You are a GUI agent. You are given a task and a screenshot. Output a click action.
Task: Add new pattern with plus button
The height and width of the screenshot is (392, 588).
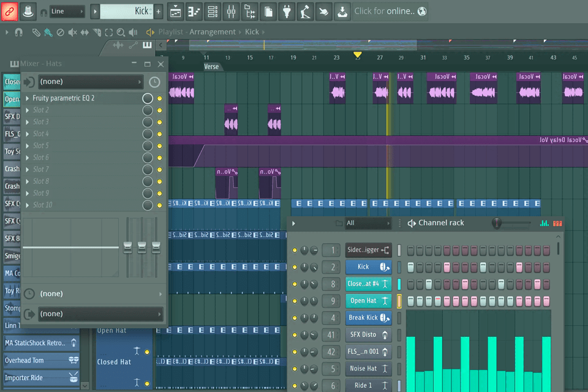[158, 12]
